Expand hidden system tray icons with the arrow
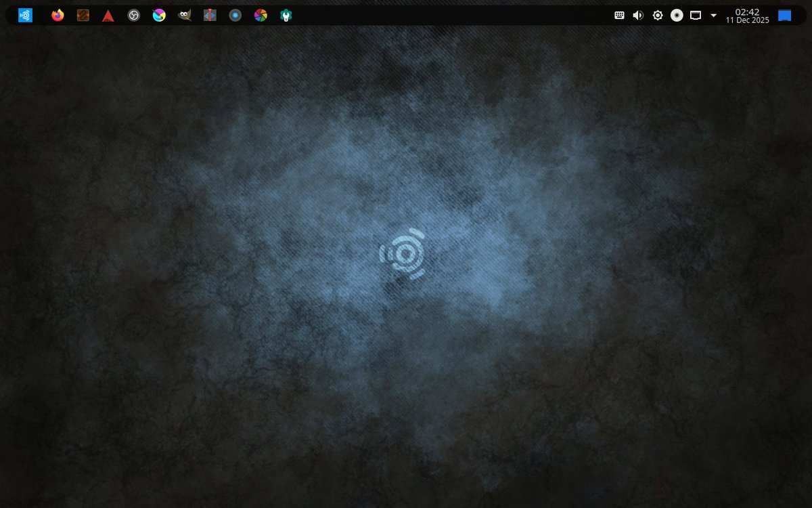Screen dimensions: 812x508 click(x=713, y=14)
